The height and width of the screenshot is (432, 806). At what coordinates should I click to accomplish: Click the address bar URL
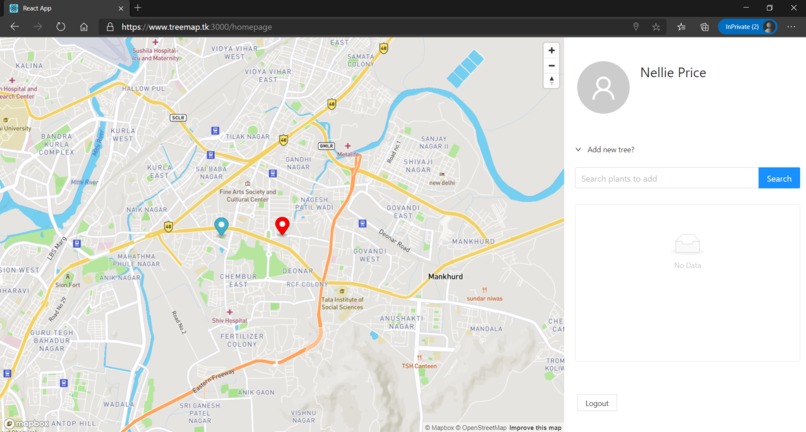[196, 27]
